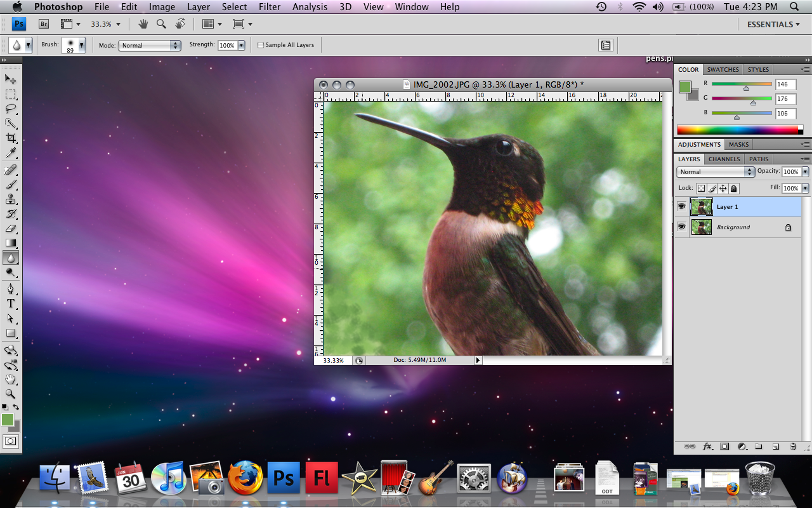The image size is (812, 508).
Task: Select the Dodge tool
Action: point(11,272)
